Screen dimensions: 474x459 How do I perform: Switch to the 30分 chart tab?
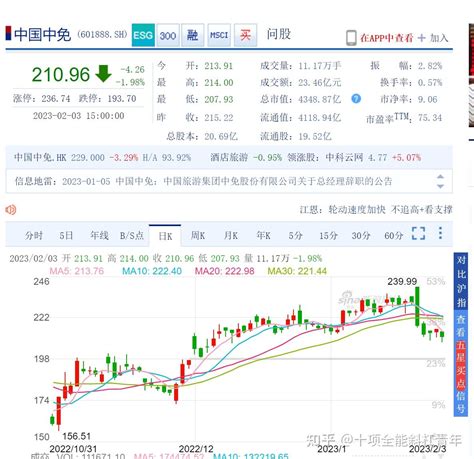[361, 236]
